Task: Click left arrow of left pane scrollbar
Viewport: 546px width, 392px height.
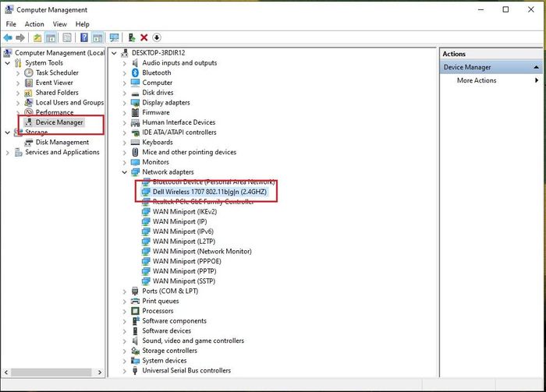Action: point(6,373)
